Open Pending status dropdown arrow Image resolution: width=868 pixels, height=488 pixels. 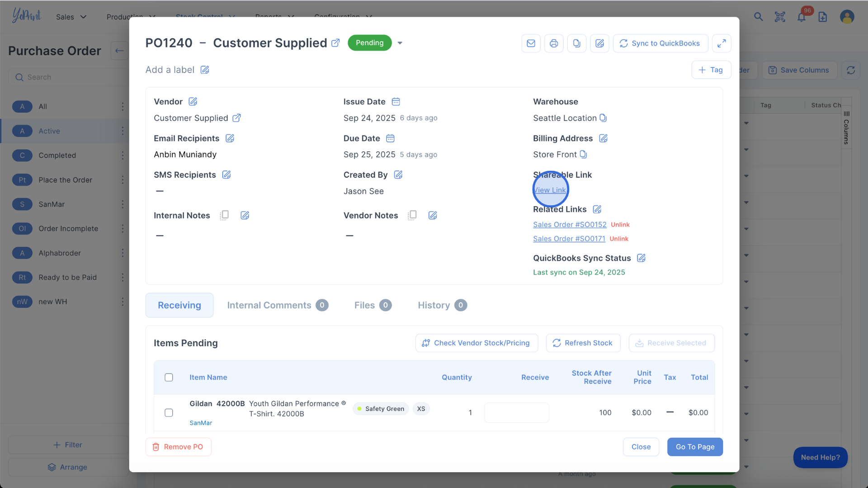click(x=400, y=43)
